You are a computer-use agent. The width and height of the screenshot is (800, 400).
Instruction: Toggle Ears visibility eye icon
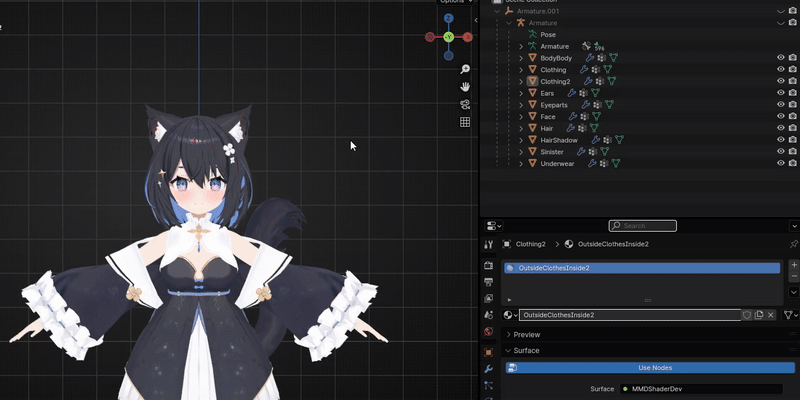pyautogui.click(x=781, y=93)
